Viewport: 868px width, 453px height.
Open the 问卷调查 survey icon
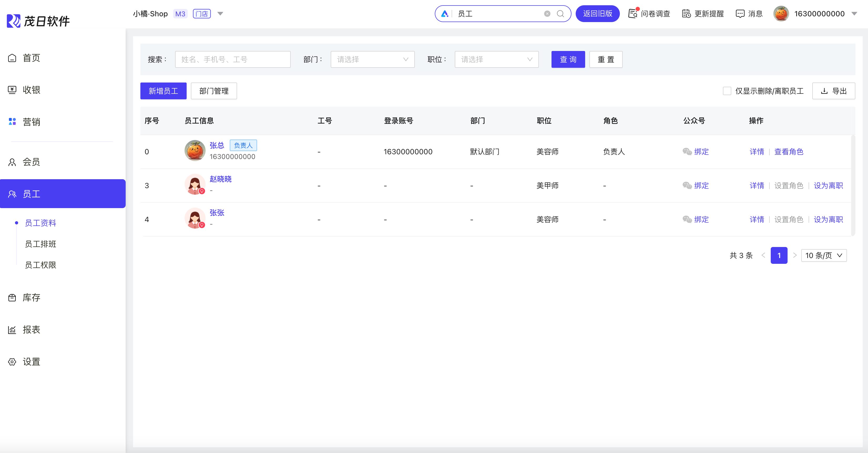pyautogui.click(x=633, y=14)
